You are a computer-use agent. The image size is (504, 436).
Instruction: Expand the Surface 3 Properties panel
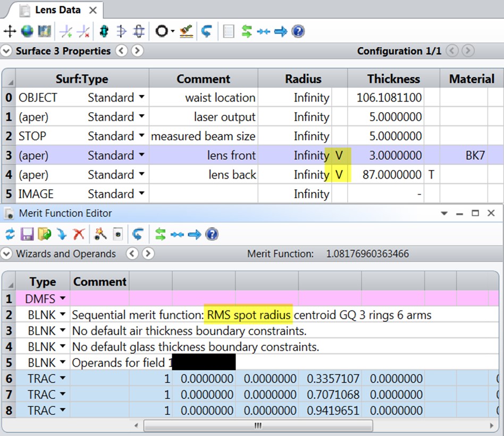[x=6, y=51]
